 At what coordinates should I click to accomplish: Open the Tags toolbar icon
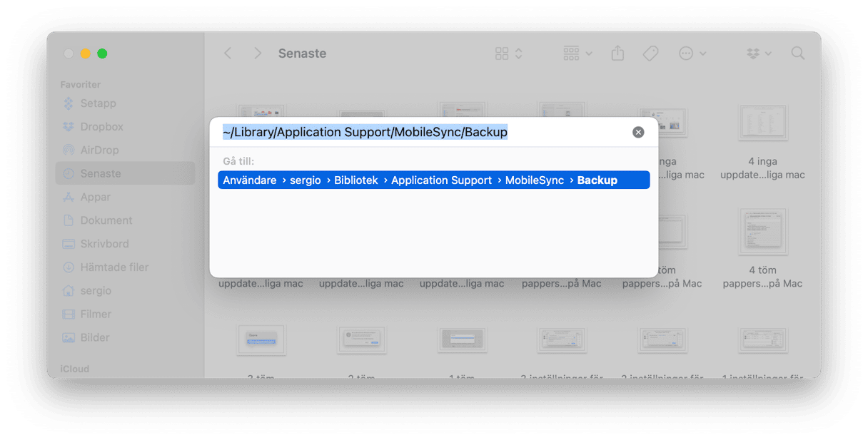pos(650,53)
